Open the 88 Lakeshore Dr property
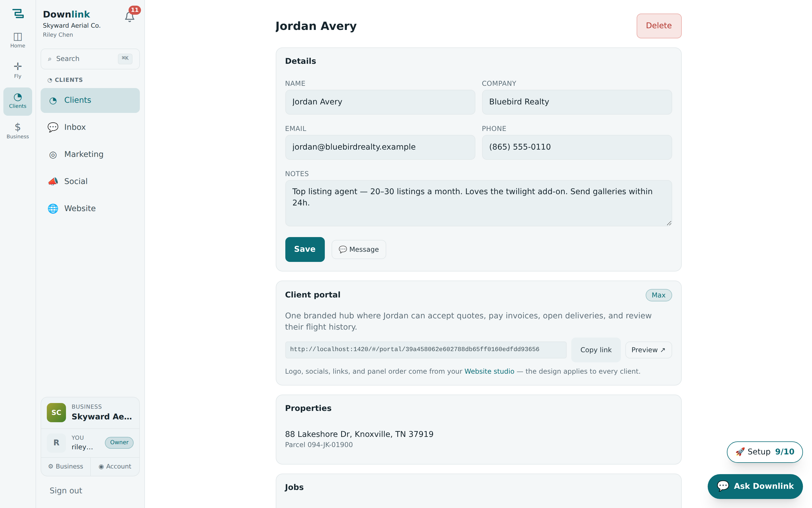Screen dimensions: 812x508 click(x=359, y=434)
